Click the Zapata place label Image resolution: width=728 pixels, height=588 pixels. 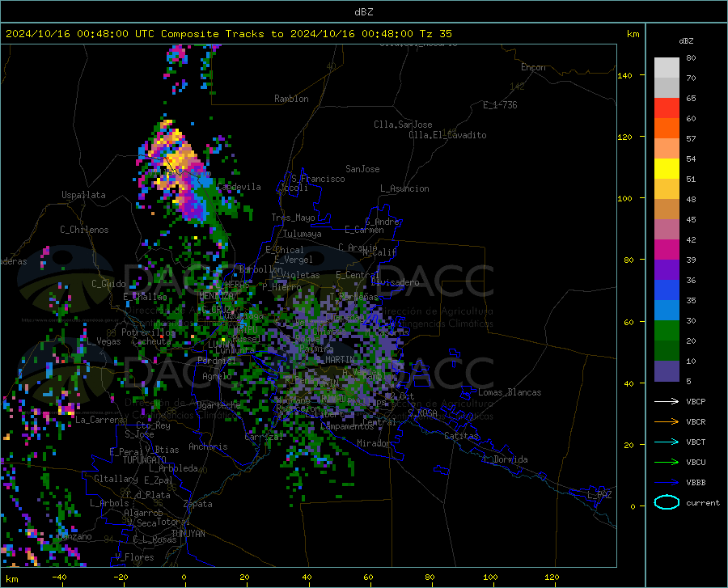198,504
